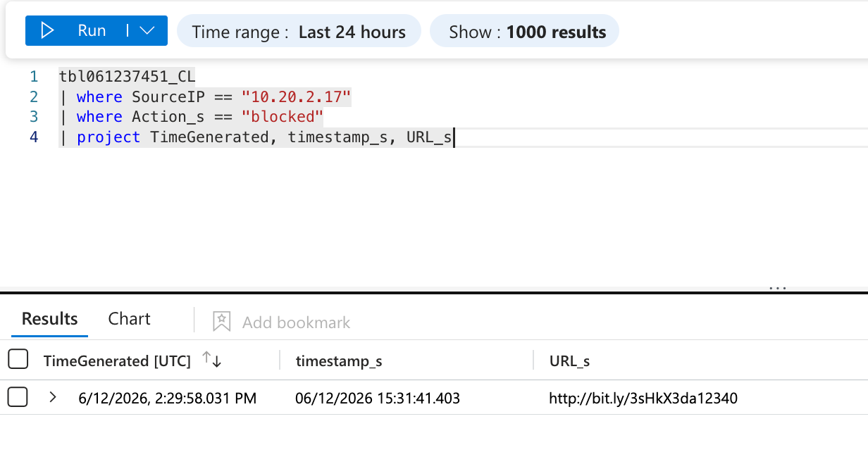The height and width of the screenshot is (476, 868).
Task: Click the cell 06/12/2026 15:31:41.403
Action: 378,399
